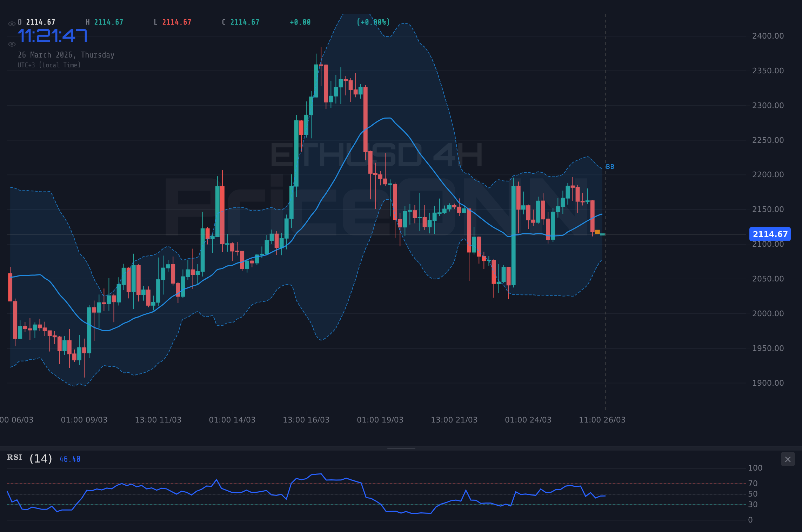This screenshot has height=532, width=802.
Task: Open timezone options via UTC+3 (Local Time)
Action: (49, 65)
